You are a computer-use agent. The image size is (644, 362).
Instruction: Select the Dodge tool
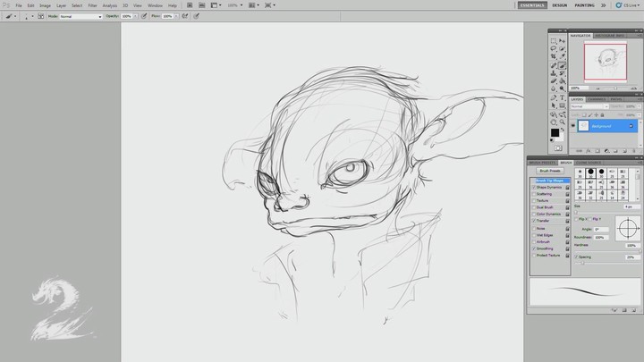563,88
